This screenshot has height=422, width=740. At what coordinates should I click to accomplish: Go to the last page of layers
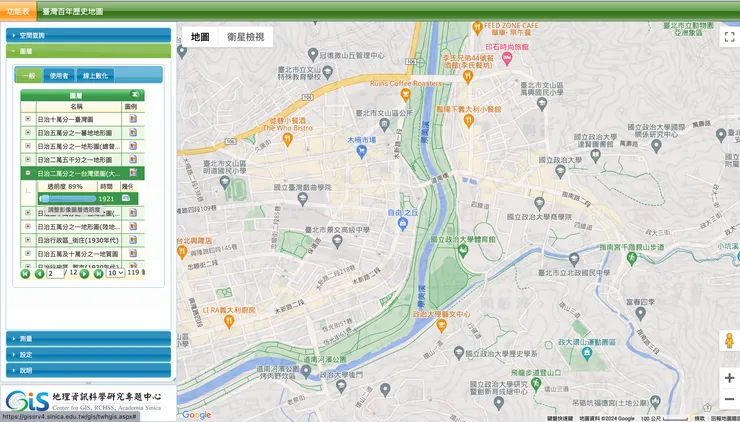pyautogui.click(x=98, y=273)
